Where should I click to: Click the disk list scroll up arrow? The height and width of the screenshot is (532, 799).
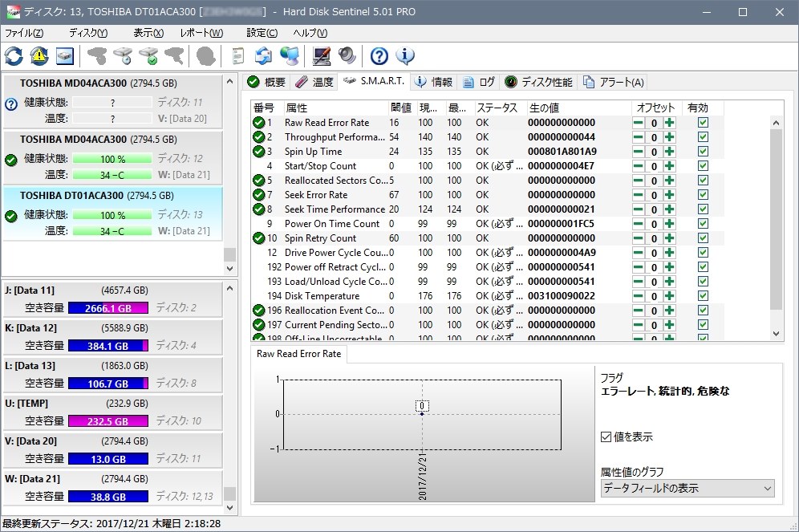pyautogui.click(x=229, y=82)
